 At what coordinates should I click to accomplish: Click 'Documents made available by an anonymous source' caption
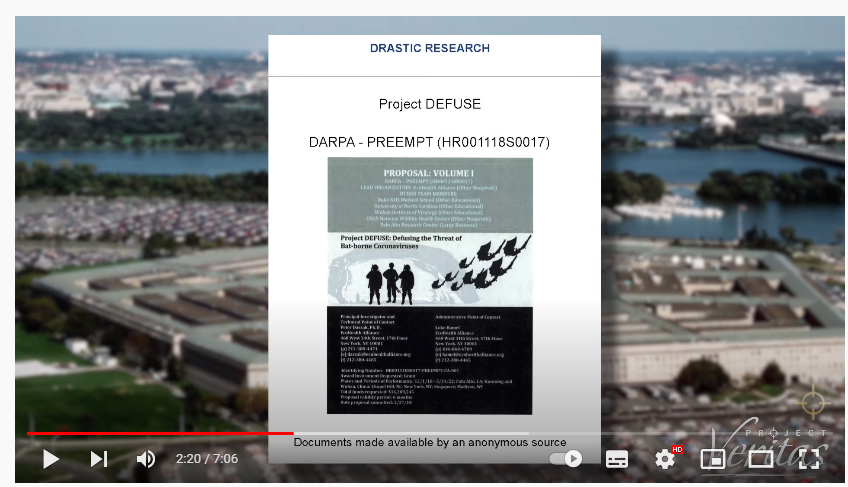pos(430,442)
